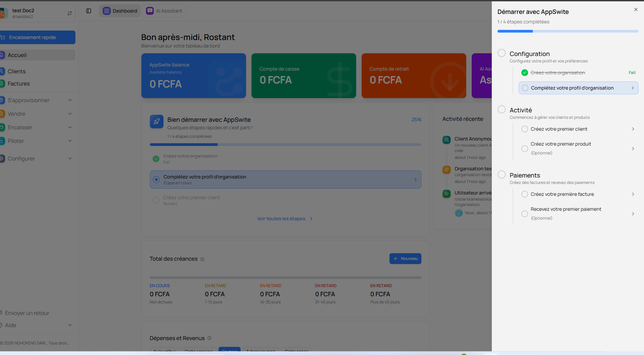
Task: Click the onboarding progress bar in side panel
Action: click(568, 31)
